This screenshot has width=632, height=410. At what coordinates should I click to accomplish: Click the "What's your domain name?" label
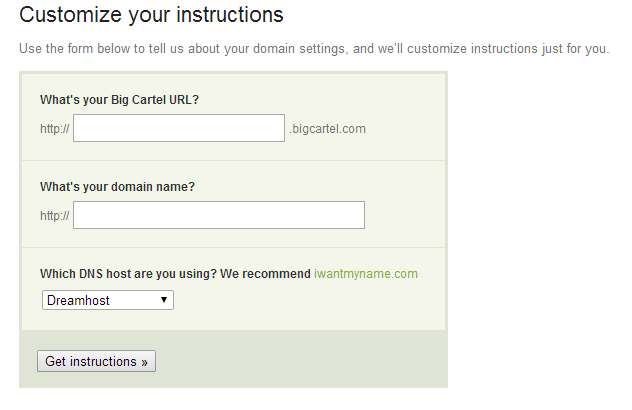[117, 187]
